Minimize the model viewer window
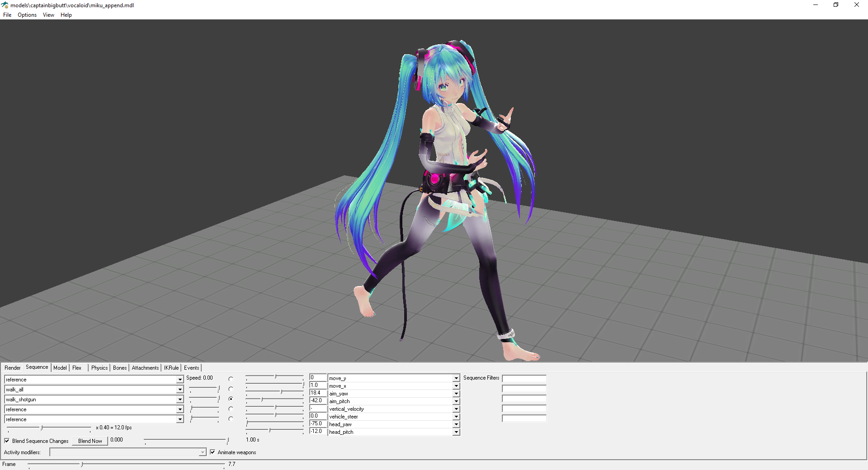The height and width of the screenshot is (470, 868). [816, 5]
